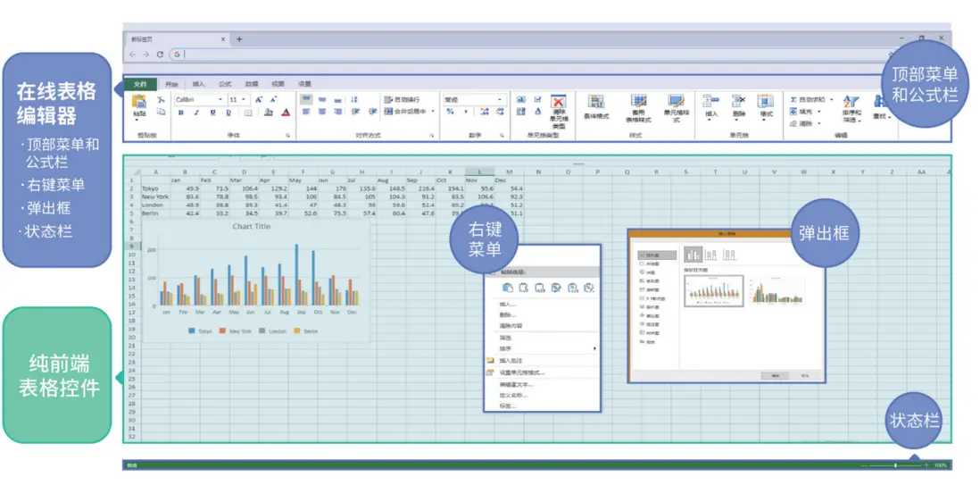The image size is (980, 485).
Task: Open 套用表格样式 table style gallery
Action: (x=638, y=108)
